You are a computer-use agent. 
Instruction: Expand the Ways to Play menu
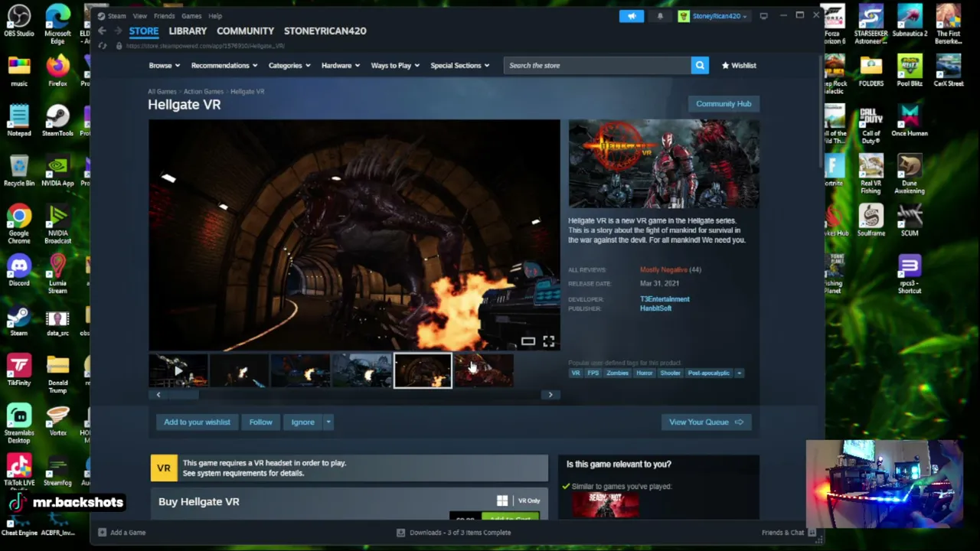[395, 65]
